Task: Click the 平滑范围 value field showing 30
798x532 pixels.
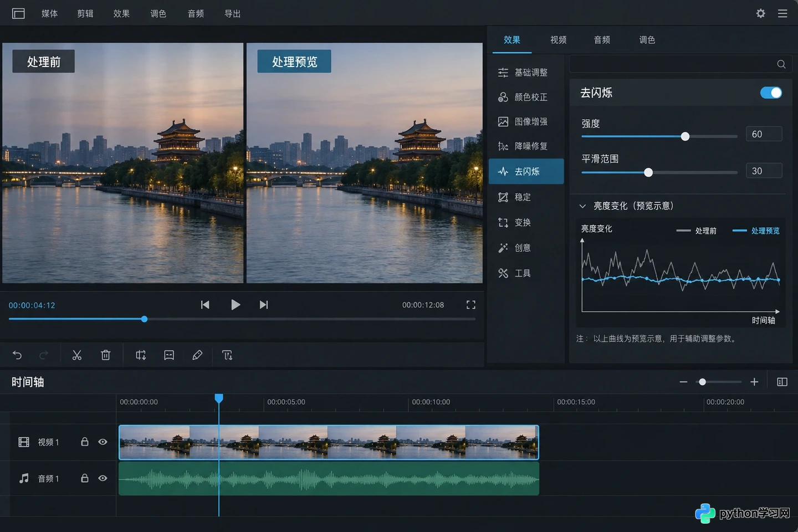Action: point(764,171)
